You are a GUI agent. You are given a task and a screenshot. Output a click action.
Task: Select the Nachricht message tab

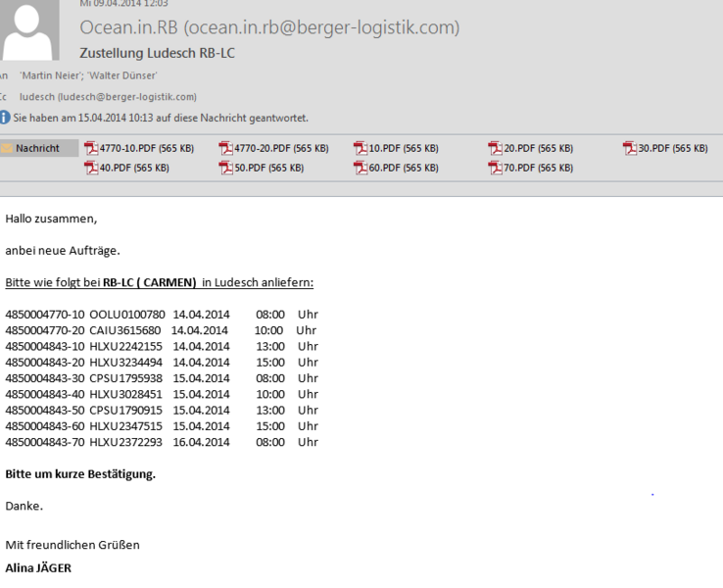(x=39, y=149)
